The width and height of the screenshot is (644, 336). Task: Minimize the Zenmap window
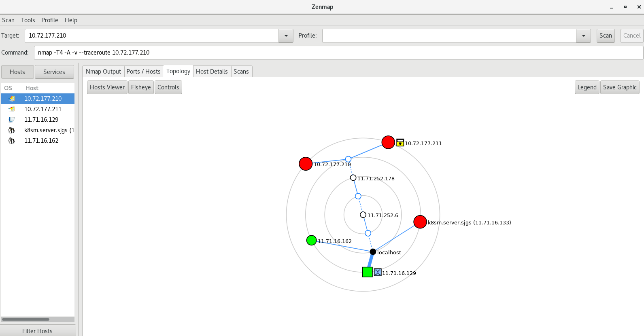[x=612, y=7]
